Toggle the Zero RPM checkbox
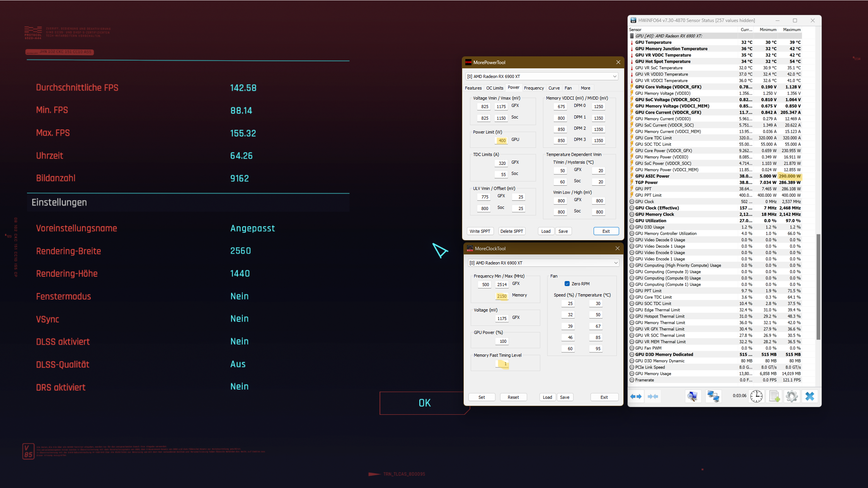 click(567, 284)
